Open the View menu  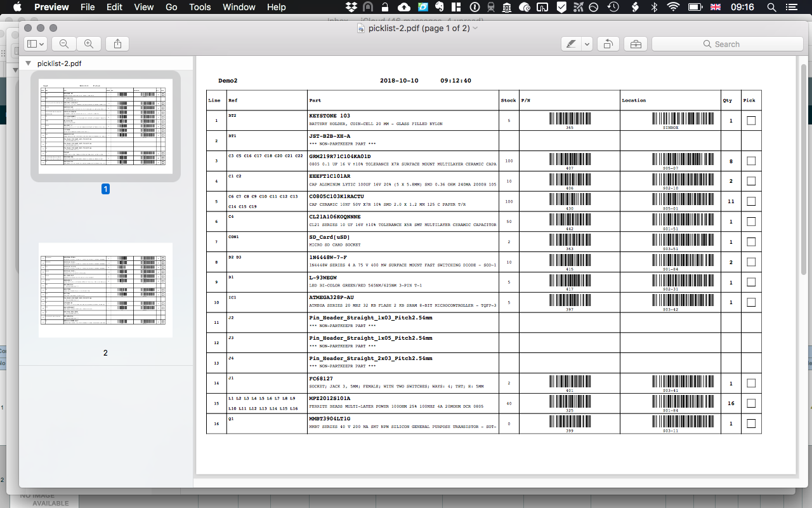click(144, 7)
